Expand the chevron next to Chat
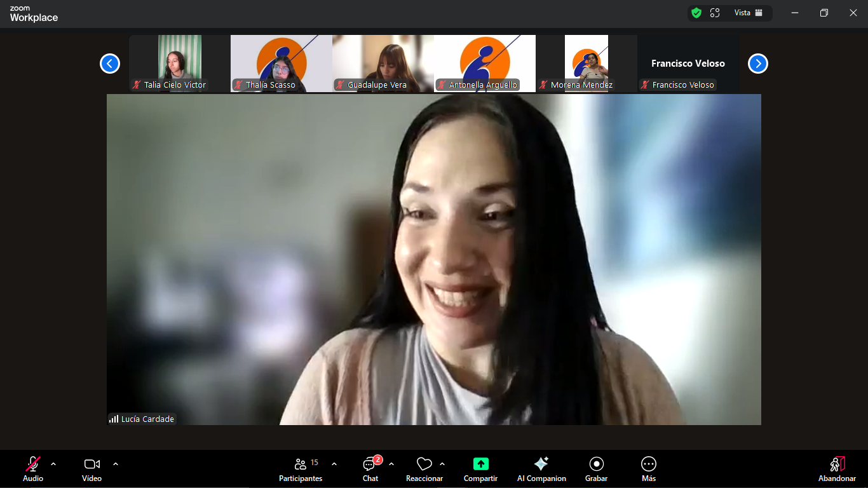 point(391,464)
